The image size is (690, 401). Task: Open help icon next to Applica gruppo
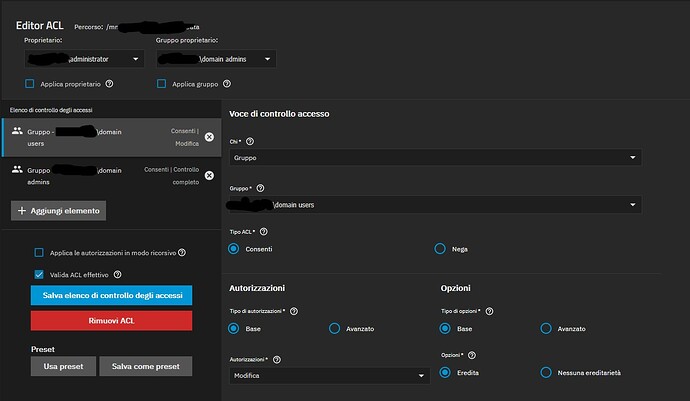tap(227, 84)
